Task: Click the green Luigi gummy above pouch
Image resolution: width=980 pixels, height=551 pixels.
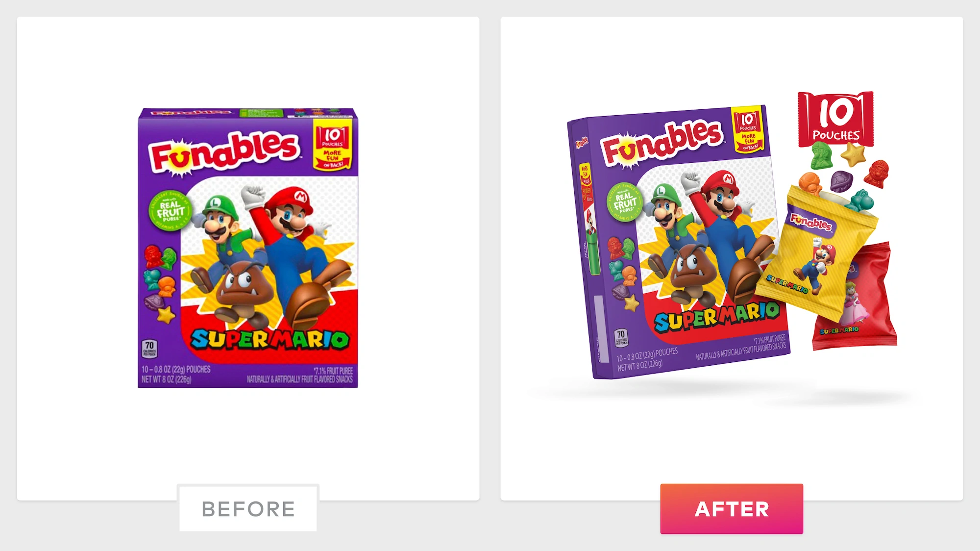Action: [x=821, y=156]
